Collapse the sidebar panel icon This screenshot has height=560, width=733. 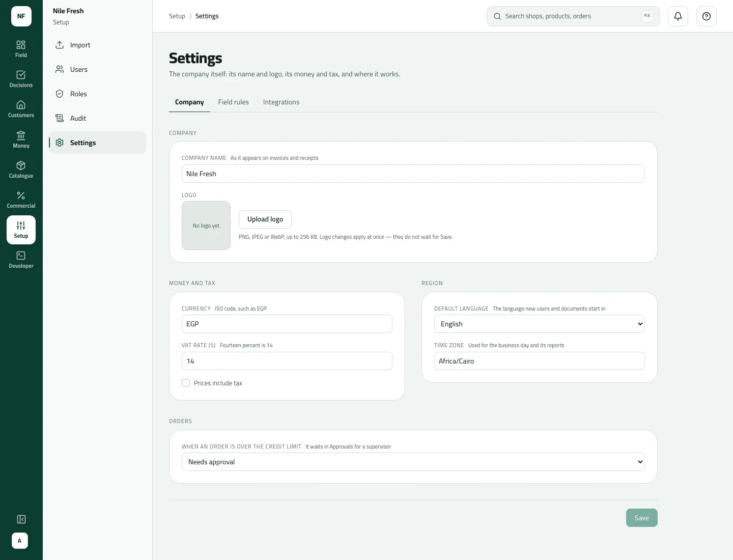21,519
